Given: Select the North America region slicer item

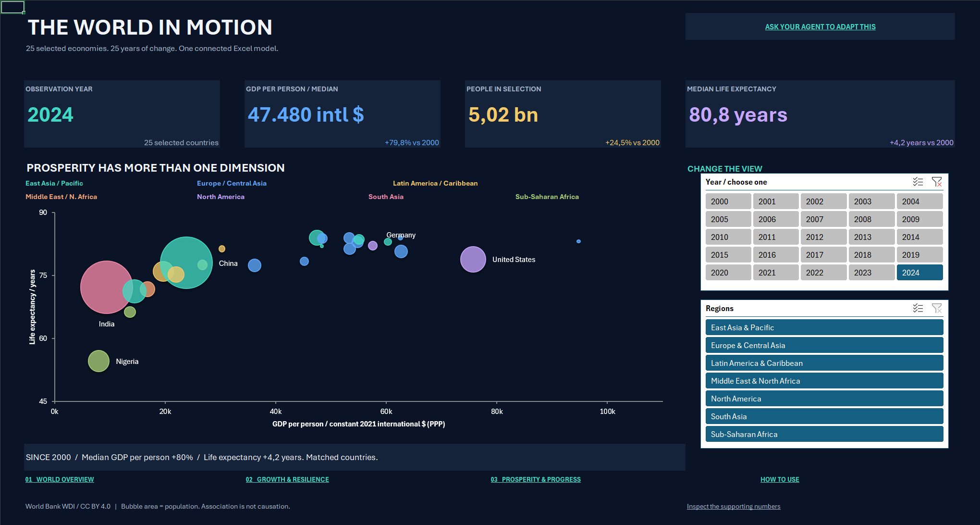Looking at the screenshot, I should click(824, 399).
